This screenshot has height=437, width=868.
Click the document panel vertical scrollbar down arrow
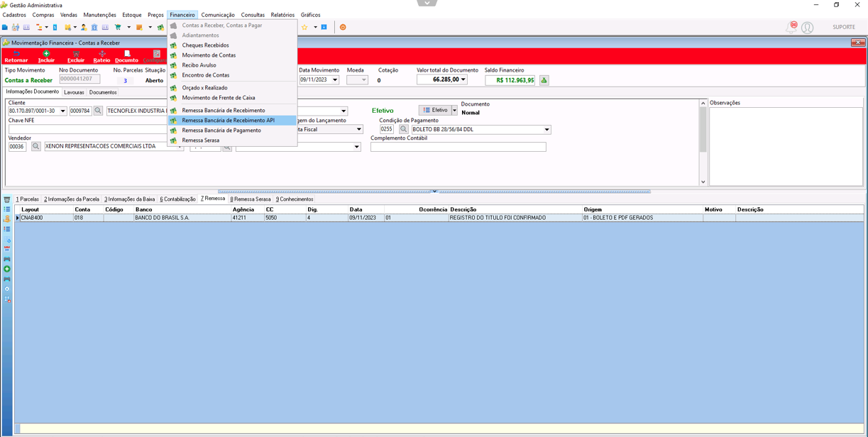[x=703, y=182]
